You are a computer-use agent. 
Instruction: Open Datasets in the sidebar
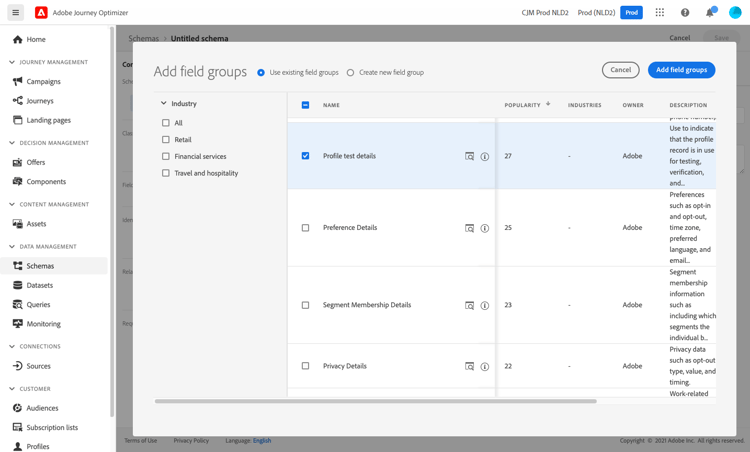pos(40,285)
